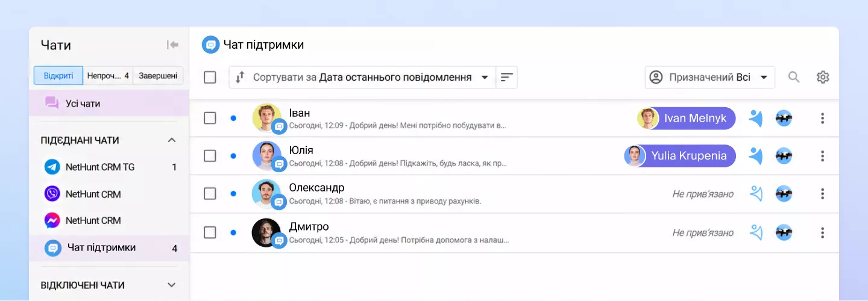The image size is (868, 301).
Task: Open the Messenger NetHunt CRM channel label
Action: pos(93,220)
